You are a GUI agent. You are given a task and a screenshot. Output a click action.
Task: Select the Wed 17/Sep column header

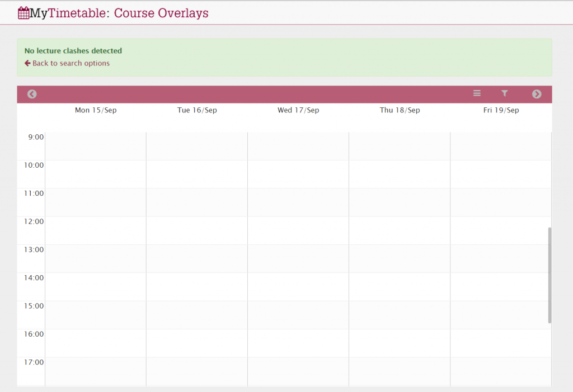[298, 110]
